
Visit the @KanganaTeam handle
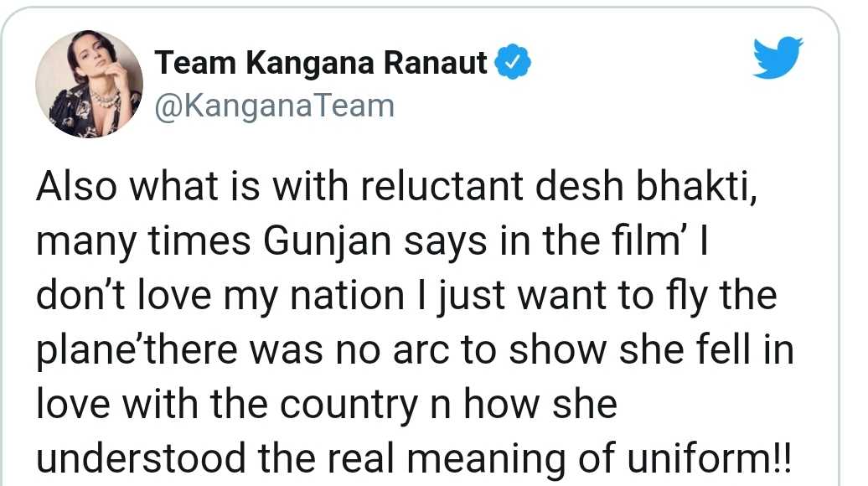tap(275, 106)
